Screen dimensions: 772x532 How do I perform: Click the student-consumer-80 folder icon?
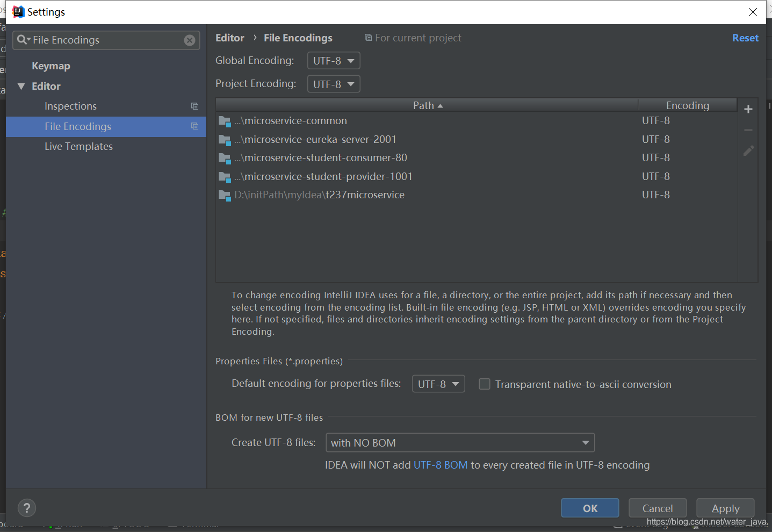click(225, 158)
